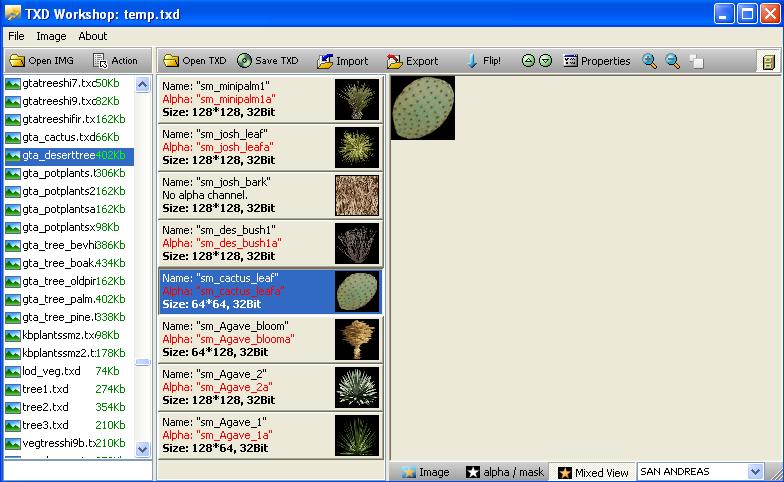This screenshot has width=784, height=482.
Task: Select gta_cactus.txd file
Action: 69,137
